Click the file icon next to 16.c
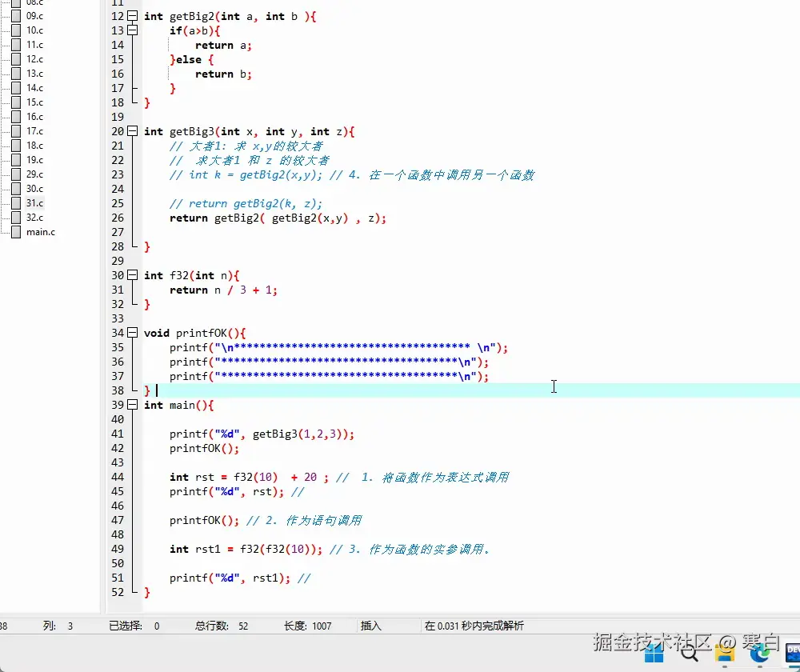 click(16, 116)
